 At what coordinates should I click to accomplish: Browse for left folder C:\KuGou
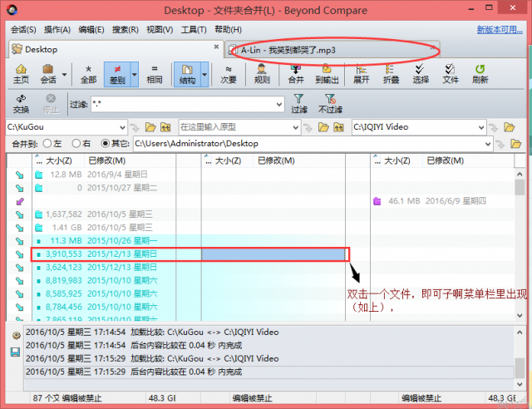point(150,127)
